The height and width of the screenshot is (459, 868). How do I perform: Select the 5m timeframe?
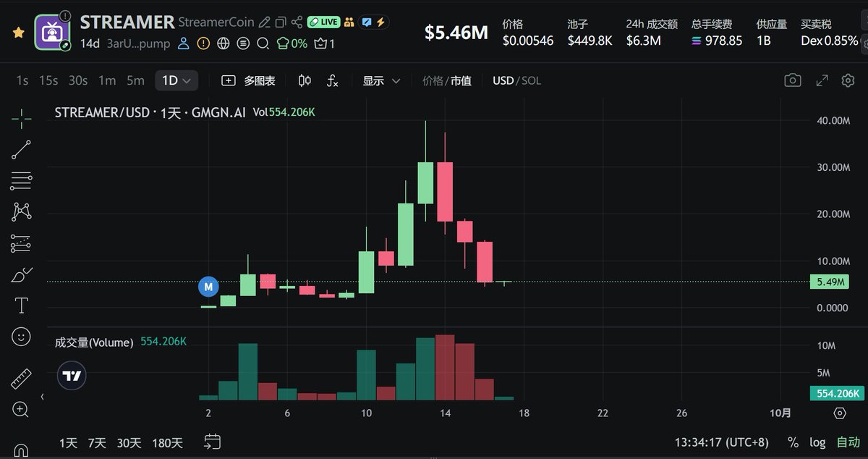click(135, 80)
